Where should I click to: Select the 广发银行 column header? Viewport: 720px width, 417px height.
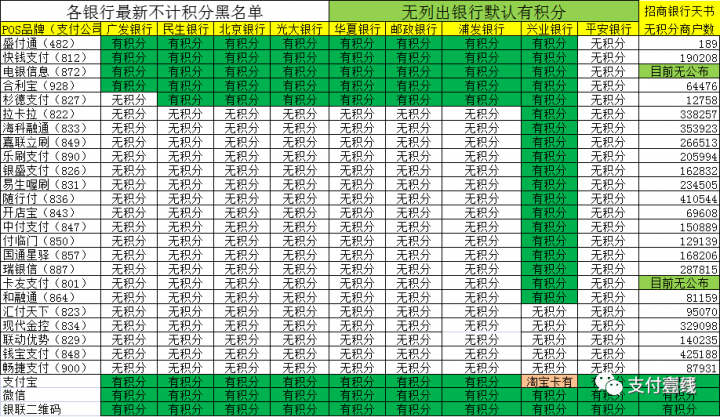pos(129,29)
